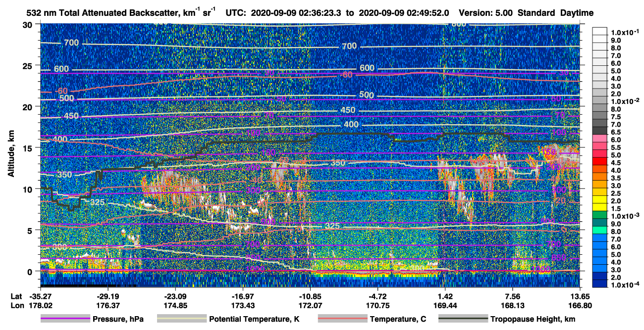Click the longitude value "178.02"
This screenshot has height=330, width=644.
(x=41, y=305)
